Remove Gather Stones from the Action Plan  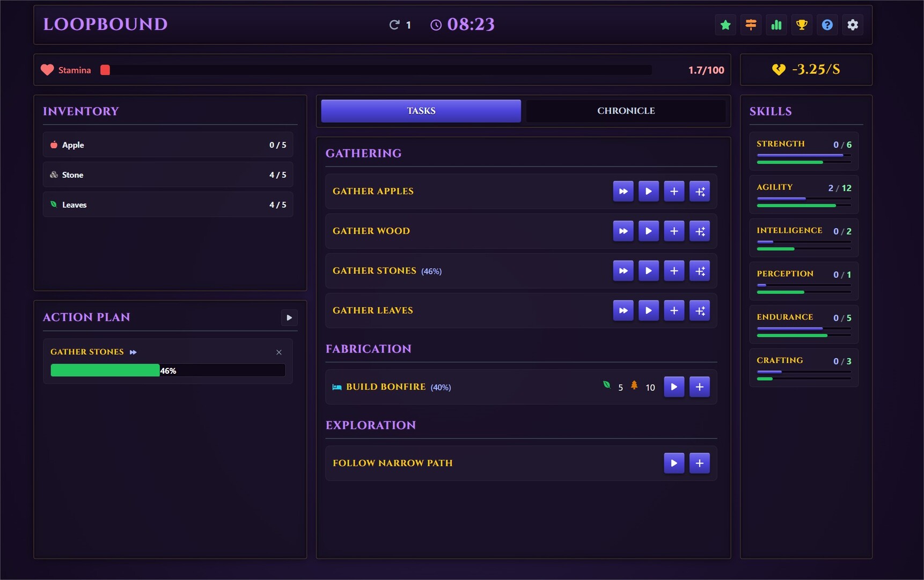(278, 352)
